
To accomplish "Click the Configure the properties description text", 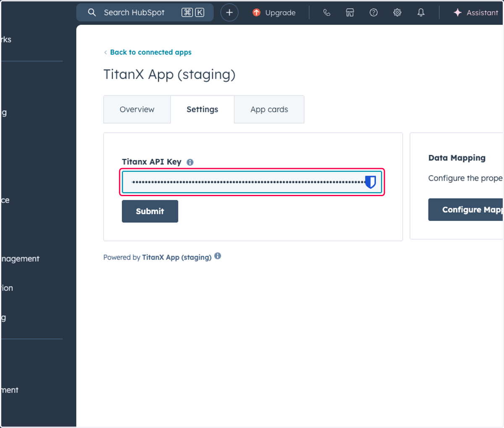I will (x=466, y=178).
